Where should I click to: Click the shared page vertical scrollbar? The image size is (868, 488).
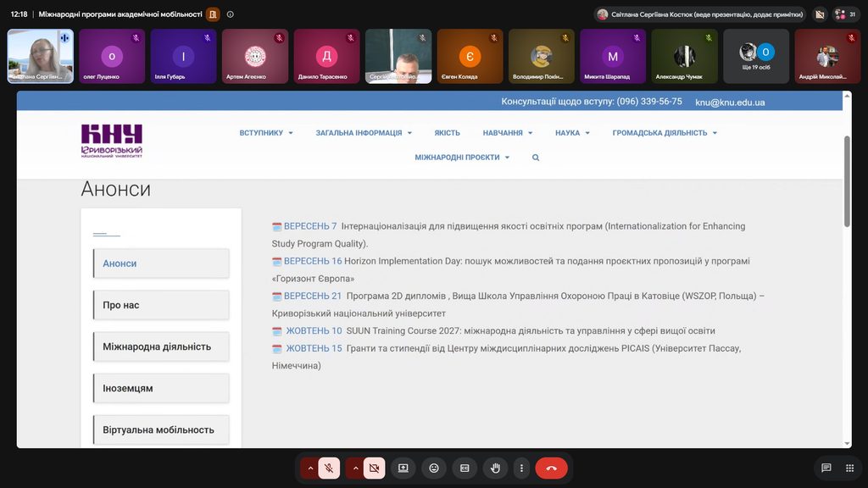(x=847, y=181)
